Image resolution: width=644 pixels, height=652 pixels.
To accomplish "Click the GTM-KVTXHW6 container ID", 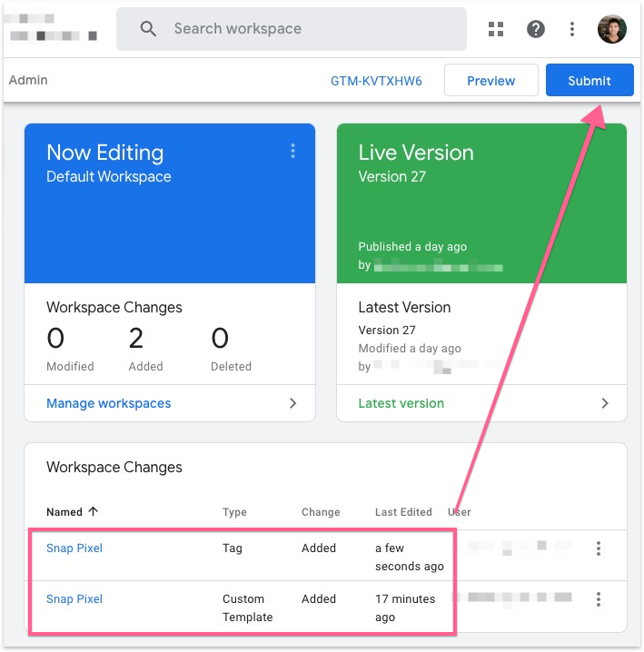I will click(x=376, y=81).
